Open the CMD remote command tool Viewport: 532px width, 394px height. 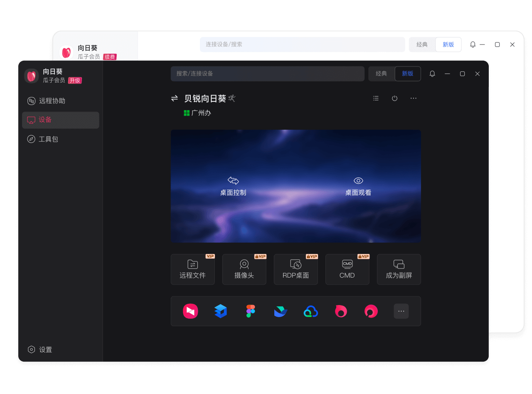pos(347,269)
